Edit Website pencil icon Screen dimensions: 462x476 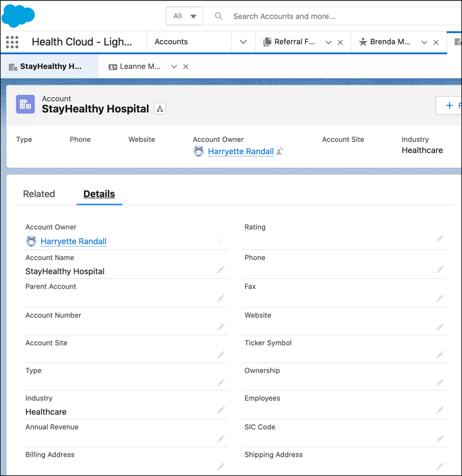(x=440, y=327)
